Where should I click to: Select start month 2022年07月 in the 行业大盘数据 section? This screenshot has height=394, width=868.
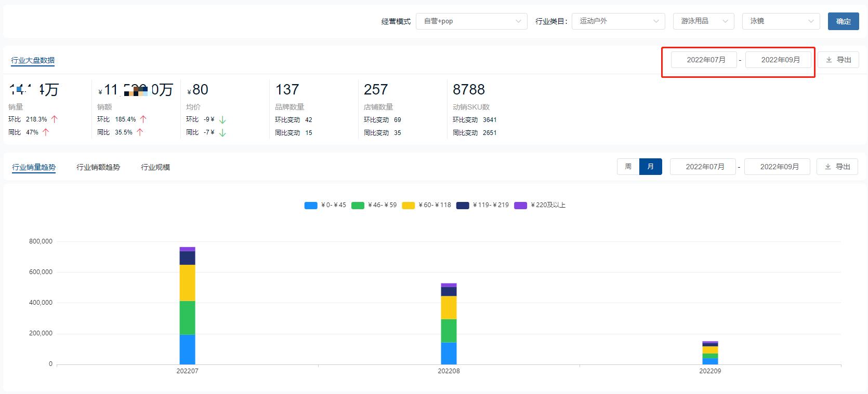[704, 60]
